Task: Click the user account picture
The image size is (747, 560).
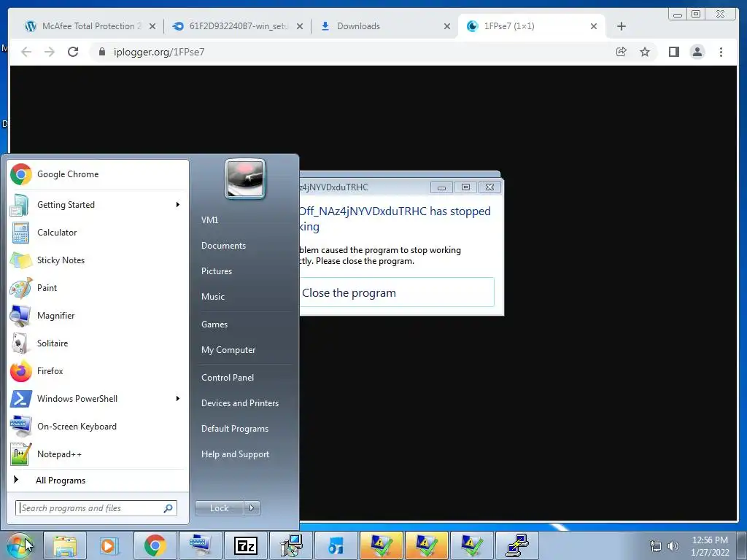Action: (245, 179)
